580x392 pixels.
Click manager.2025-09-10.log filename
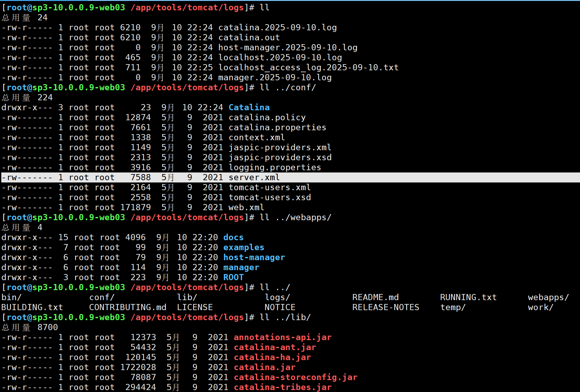click(275, 77)
